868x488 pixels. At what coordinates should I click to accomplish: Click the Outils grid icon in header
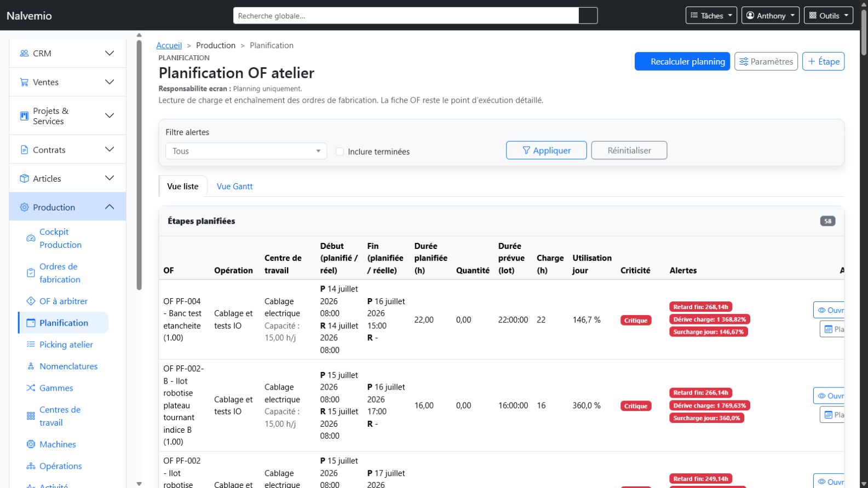(x=813, y=15)
